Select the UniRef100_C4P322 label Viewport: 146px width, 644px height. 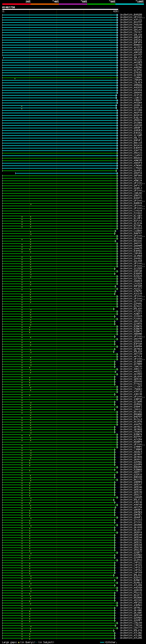131,563
